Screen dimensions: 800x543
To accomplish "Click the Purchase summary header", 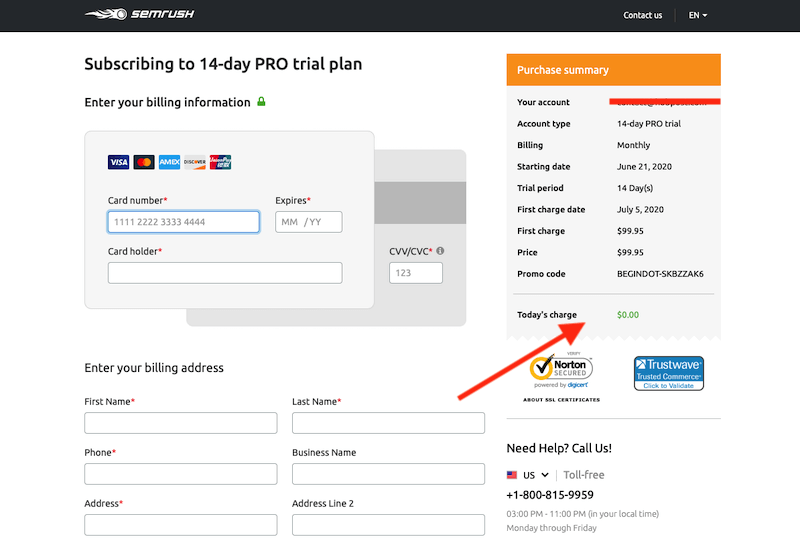I will tap(614, 70).
